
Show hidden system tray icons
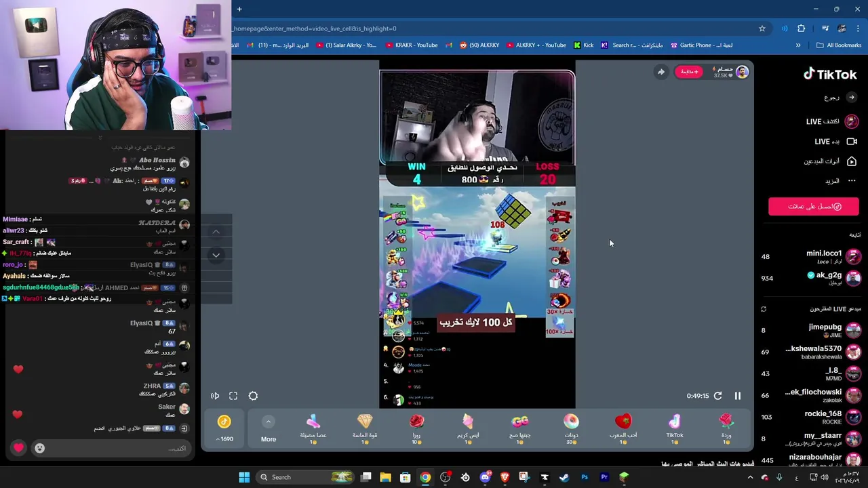pos(750,477)
